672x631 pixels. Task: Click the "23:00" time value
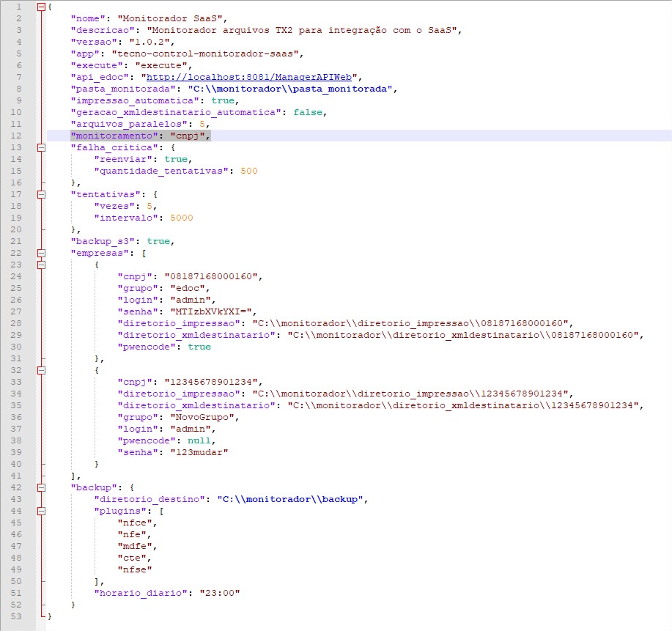coord(220,593)
